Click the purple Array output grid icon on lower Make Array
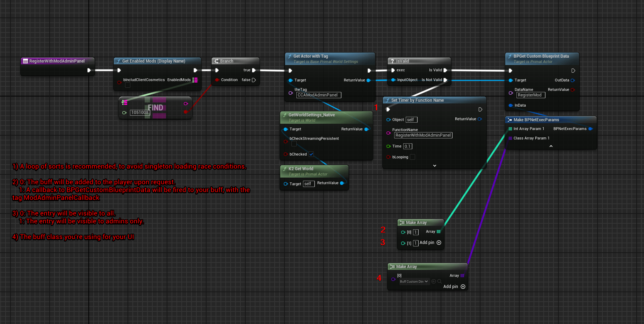 coord(462,275)
